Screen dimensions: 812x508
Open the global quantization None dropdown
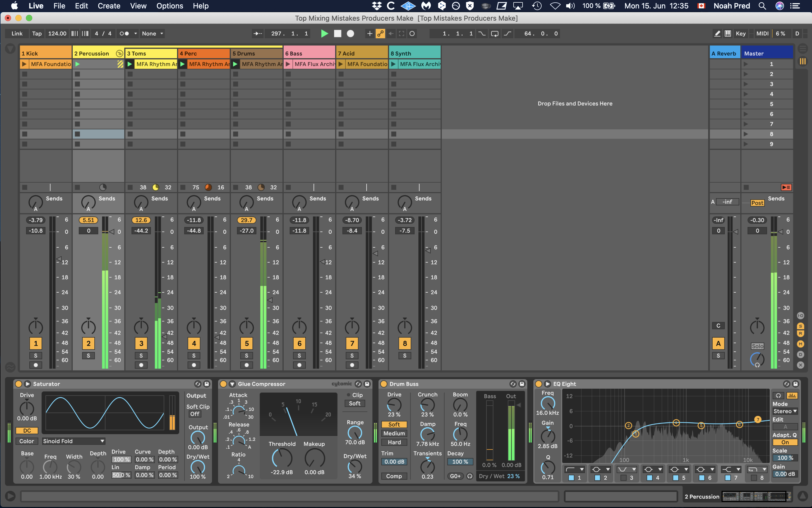tap(152, 34)
